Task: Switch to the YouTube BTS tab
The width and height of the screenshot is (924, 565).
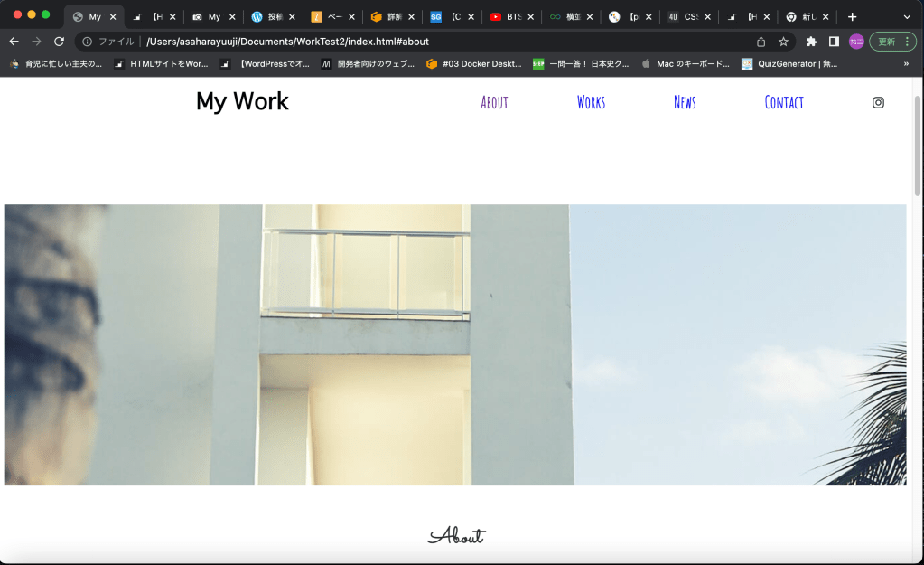Action: coord(509,16)
